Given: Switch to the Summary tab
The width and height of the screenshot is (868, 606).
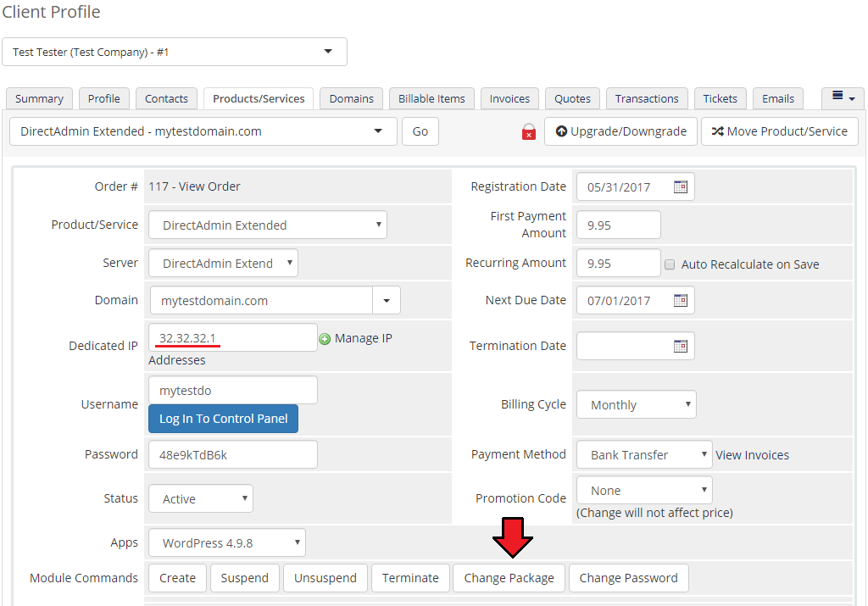Looking at the screenshot, I should [39, 98].
